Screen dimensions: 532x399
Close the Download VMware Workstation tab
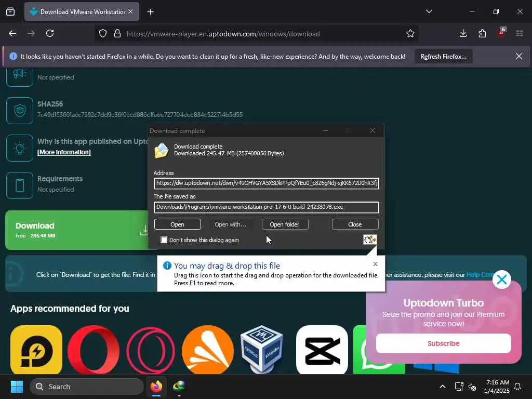[130, 11]
